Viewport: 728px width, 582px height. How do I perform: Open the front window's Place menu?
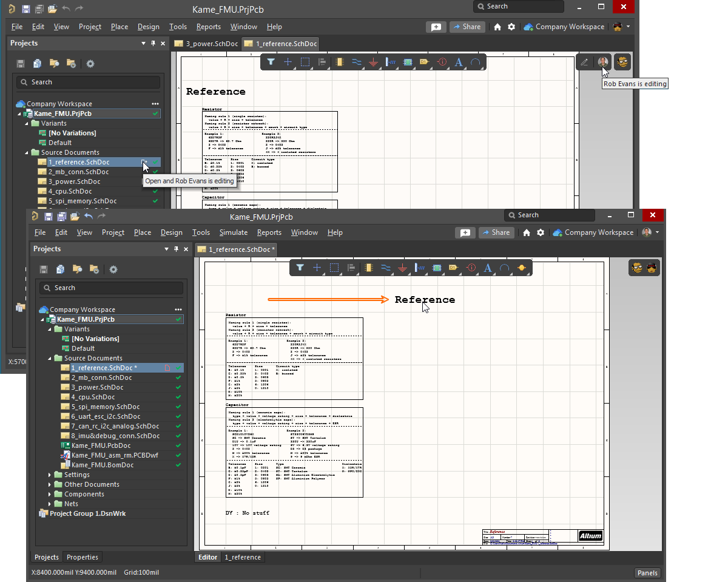pos(143,232)
